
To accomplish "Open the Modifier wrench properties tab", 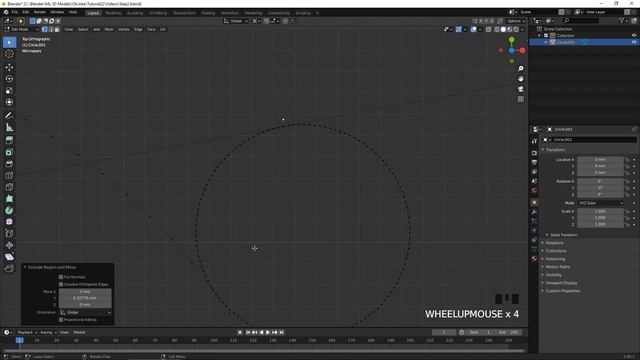I will [x=534, y=212].
